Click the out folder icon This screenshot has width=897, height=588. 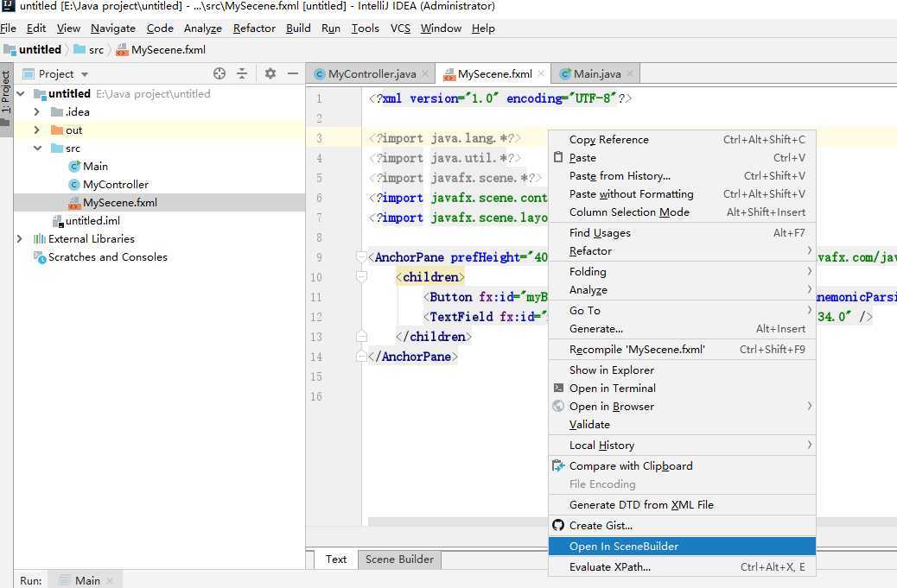(x=57, y=130)
